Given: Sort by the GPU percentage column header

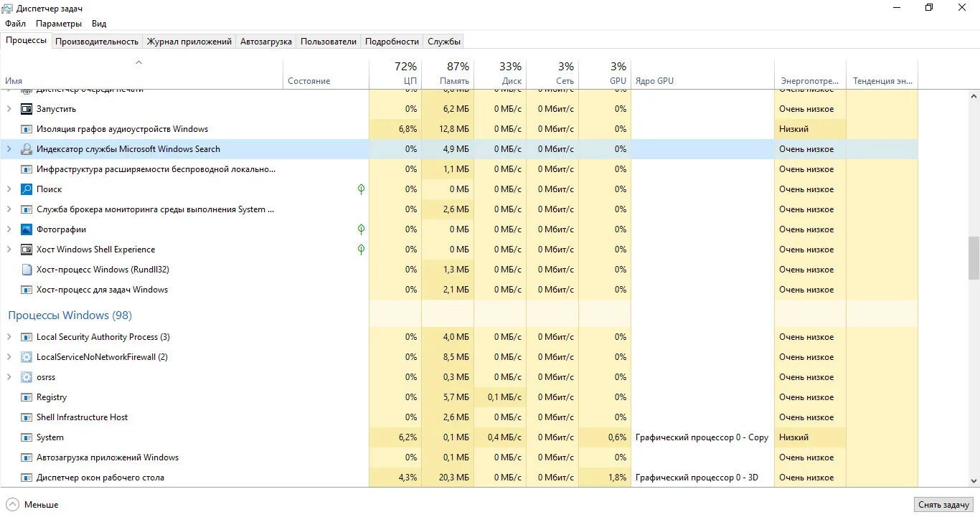Looking at the screenshot, I should point(605,73).
